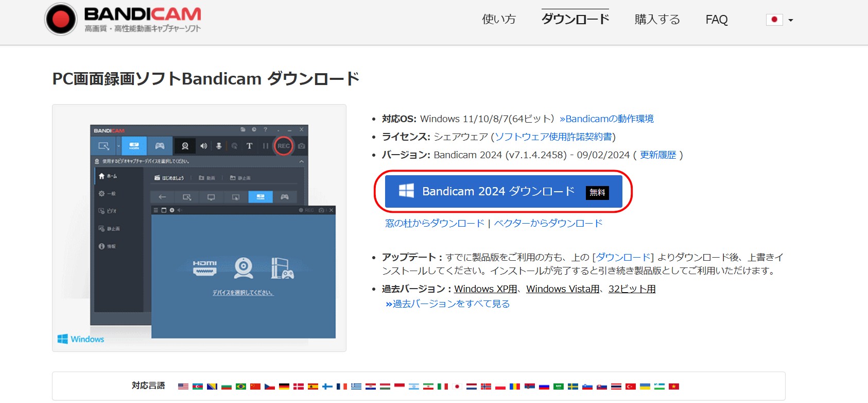Select the Finland flag icon
This screenshot has height=403, width=868.
[x=327, y=387]
